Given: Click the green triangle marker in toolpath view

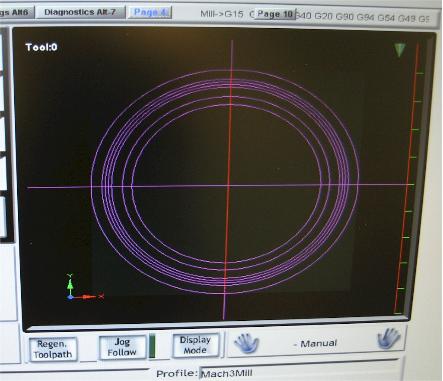Looking at the screenshot, I should click(400, 50).
